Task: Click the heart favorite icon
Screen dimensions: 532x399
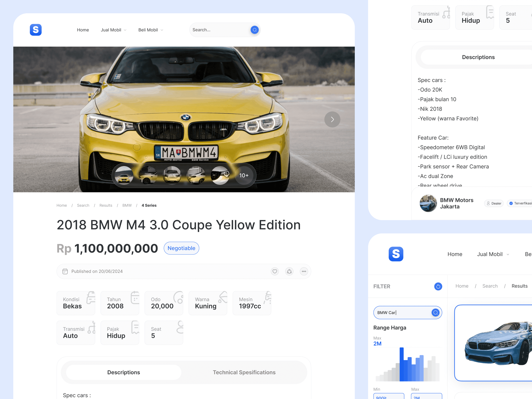Action: [x=275, y=271]
